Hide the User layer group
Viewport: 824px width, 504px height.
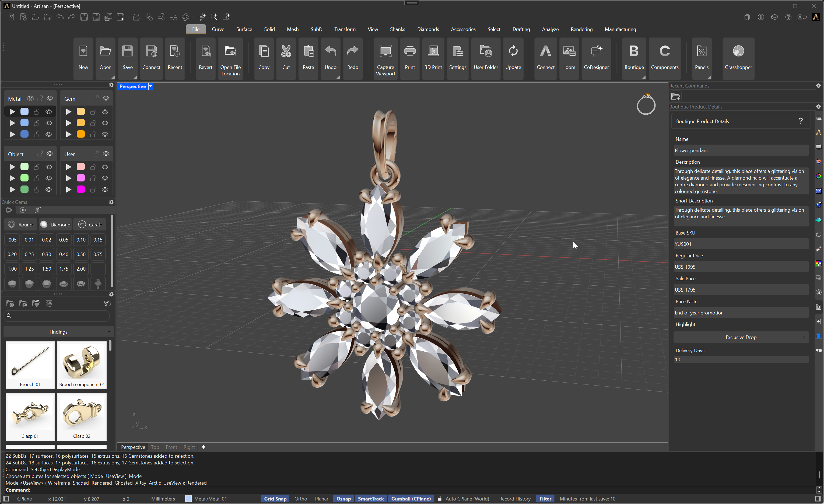(x=106, y=153)
